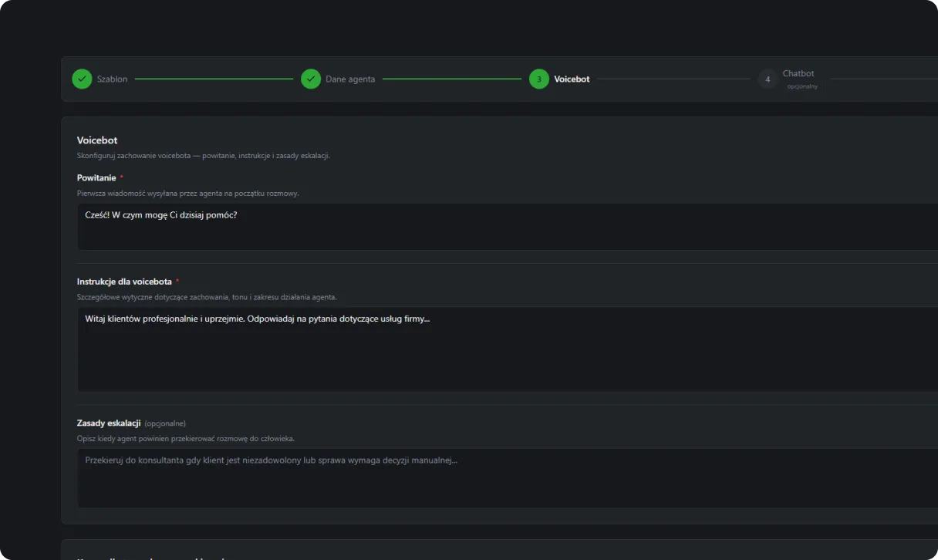Click the Voicebot section heading
The width and height of the screenshot is (938, 560).
click(97, 140)
